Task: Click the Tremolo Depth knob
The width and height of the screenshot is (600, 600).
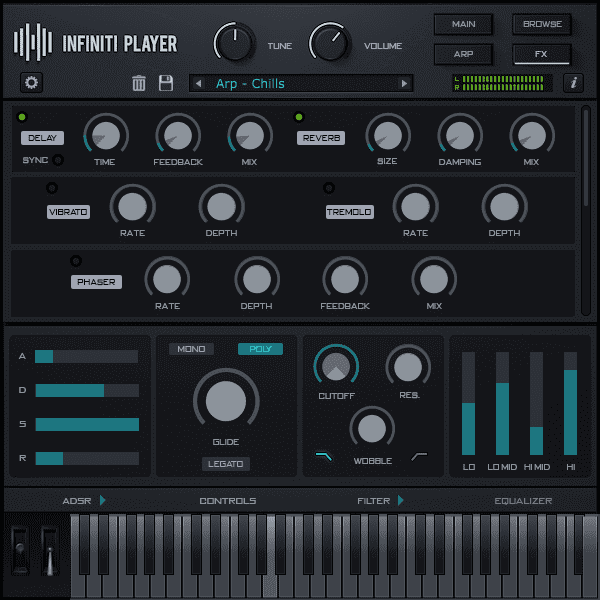Action: (x=504, y=207)
